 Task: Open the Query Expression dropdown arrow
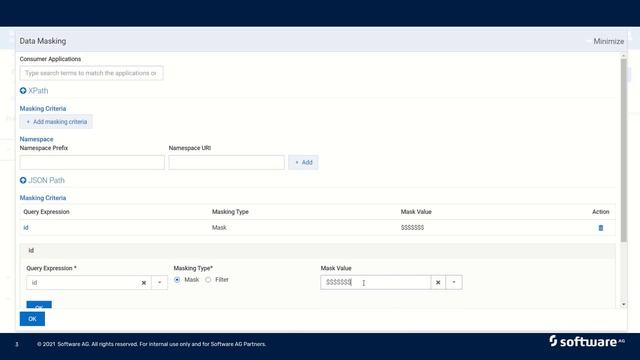click(x=160, y=282)
